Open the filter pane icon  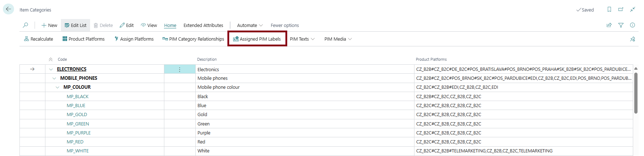tap(621, 25)
